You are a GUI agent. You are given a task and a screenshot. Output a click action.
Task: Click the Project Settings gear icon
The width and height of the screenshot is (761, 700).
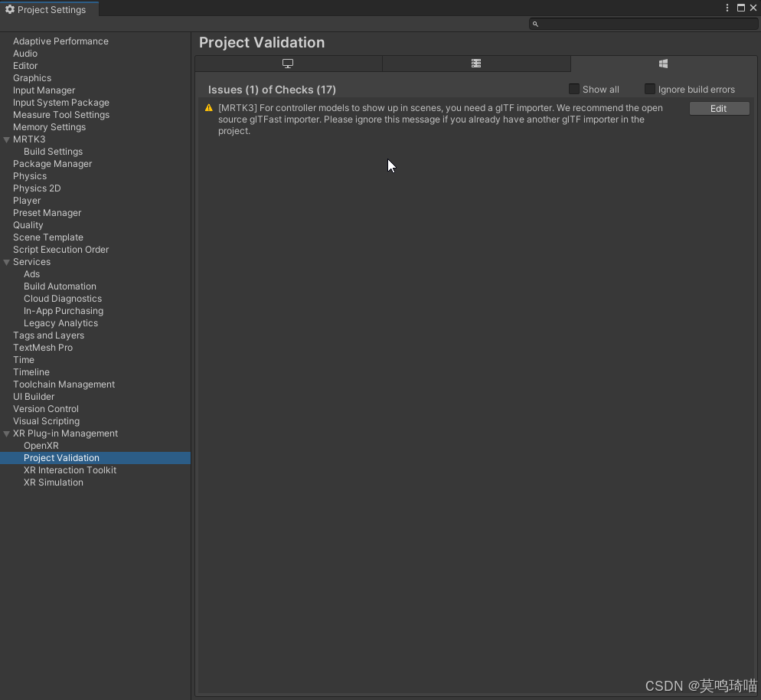[10, 9]
